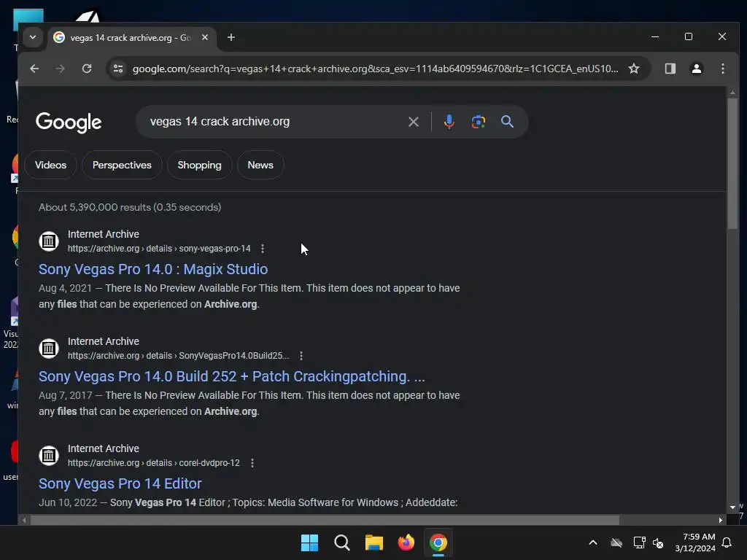Filter results by News
Image resolution: width=747 pixels, height=560 pixels.
tap(260, 165)
